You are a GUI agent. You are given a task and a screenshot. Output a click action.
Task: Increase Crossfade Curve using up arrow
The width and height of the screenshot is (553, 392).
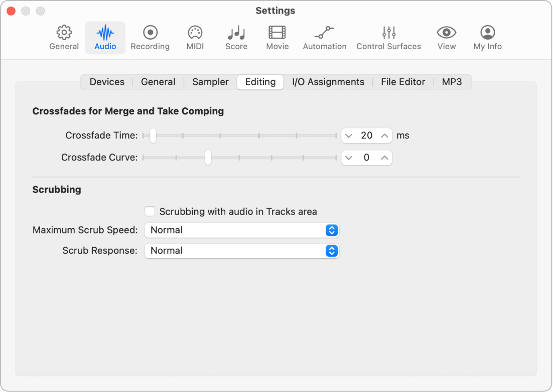[x=384, y=157]
